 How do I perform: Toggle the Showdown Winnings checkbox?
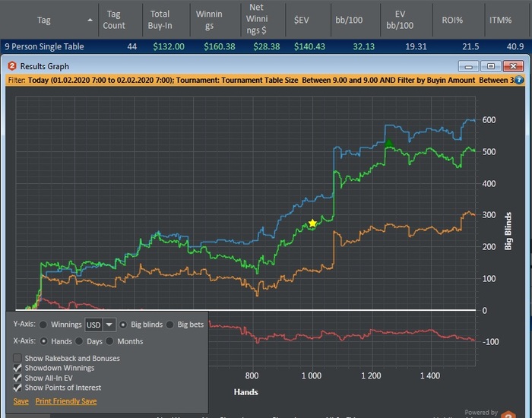tap(17, 368)
